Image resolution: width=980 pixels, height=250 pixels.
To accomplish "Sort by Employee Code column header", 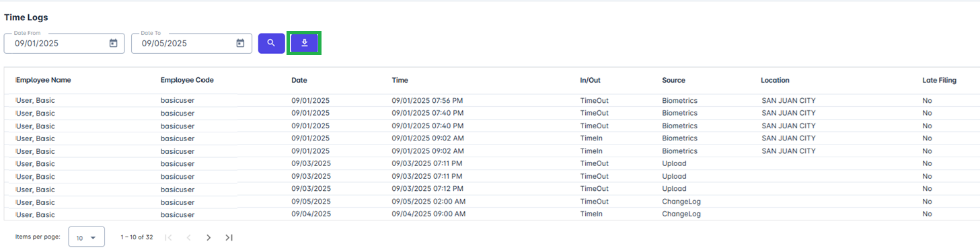I will 187,81.
